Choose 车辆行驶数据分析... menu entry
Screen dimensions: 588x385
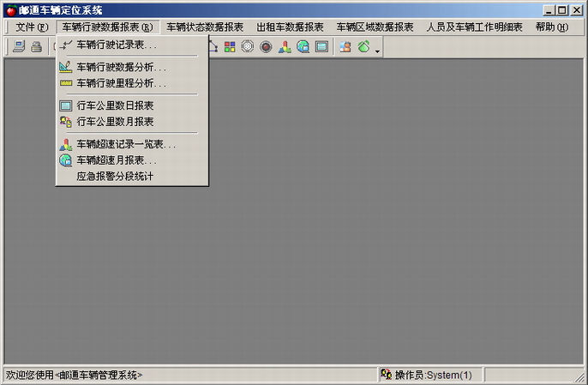pos(132,67)
